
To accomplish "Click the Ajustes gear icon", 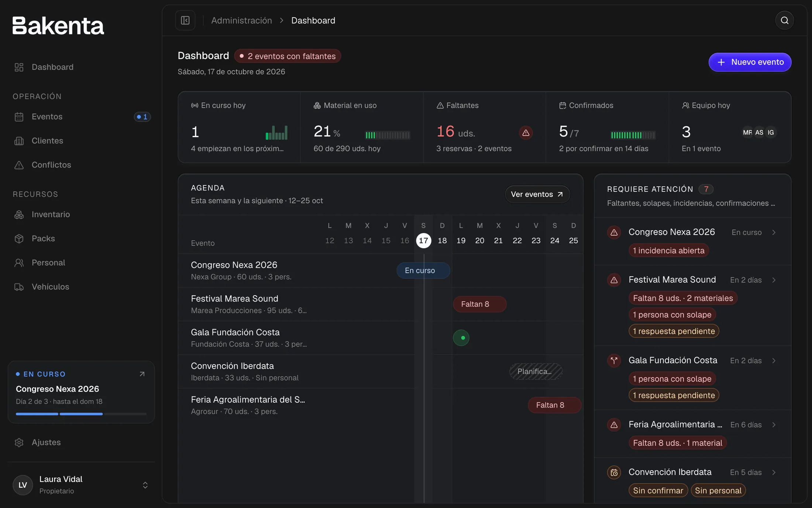I will pyautogui.click(x=19, y=442).
